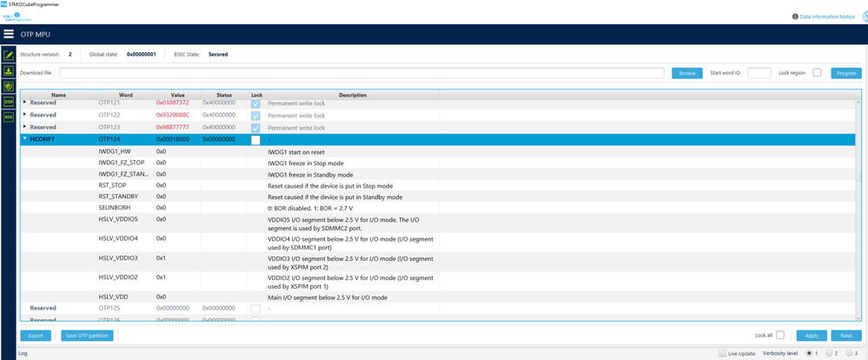Image resolution: width=868 pixels, height=360 pixels.
Task: Click the Download file input field
Action: tap(361, 73)
